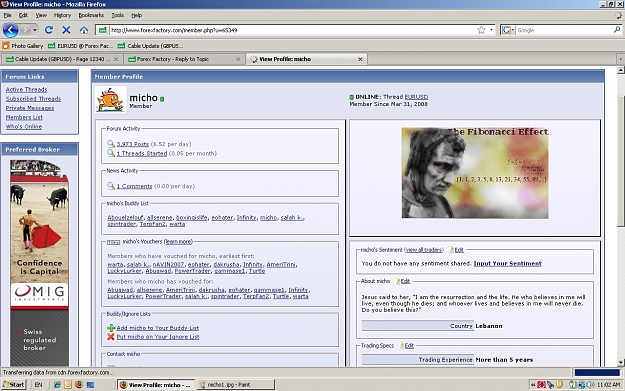Open TerpFan2 in micho's Buddy List
Image resolution: width=625 pixels, height=391 pixels.
152,224
